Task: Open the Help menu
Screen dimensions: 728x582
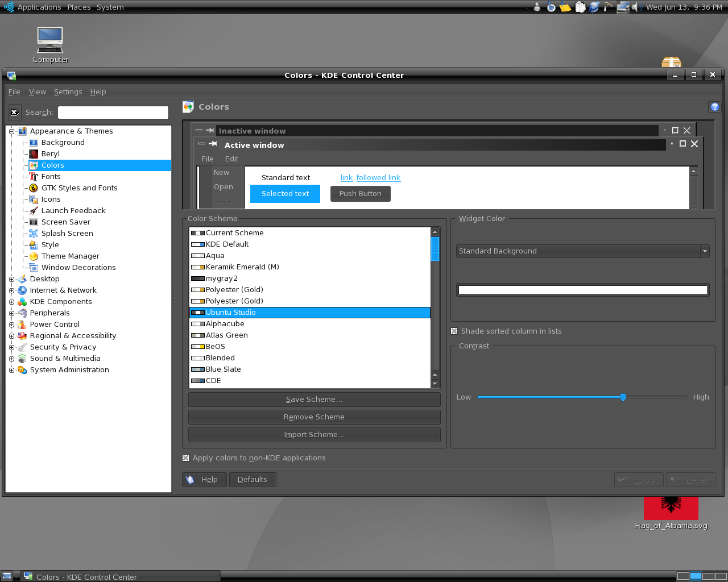Action: click(98, 92)
